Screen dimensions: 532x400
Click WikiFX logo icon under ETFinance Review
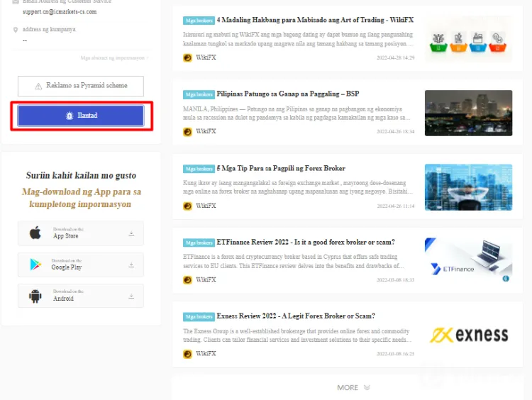(188, 280)
